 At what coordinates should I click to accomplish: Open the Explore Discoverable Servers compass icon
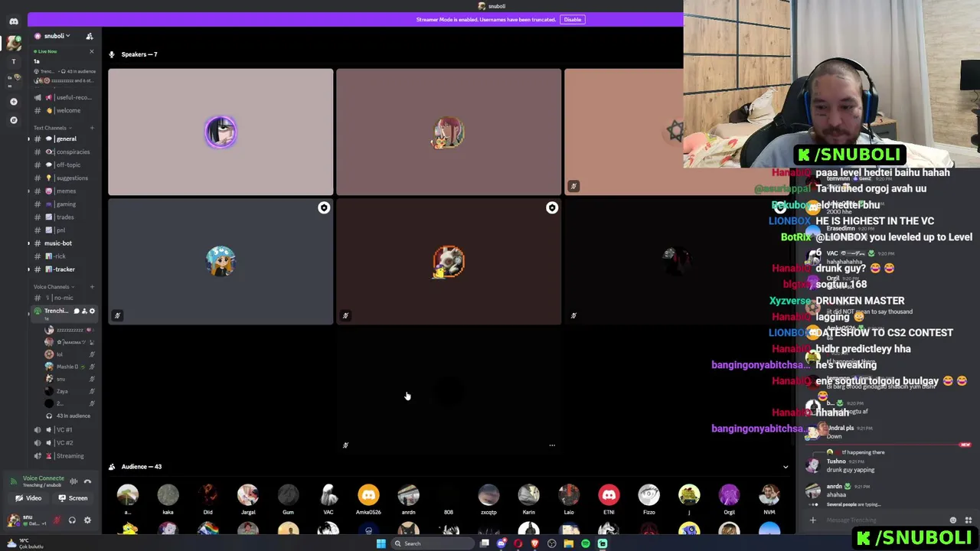pos(13,120)
